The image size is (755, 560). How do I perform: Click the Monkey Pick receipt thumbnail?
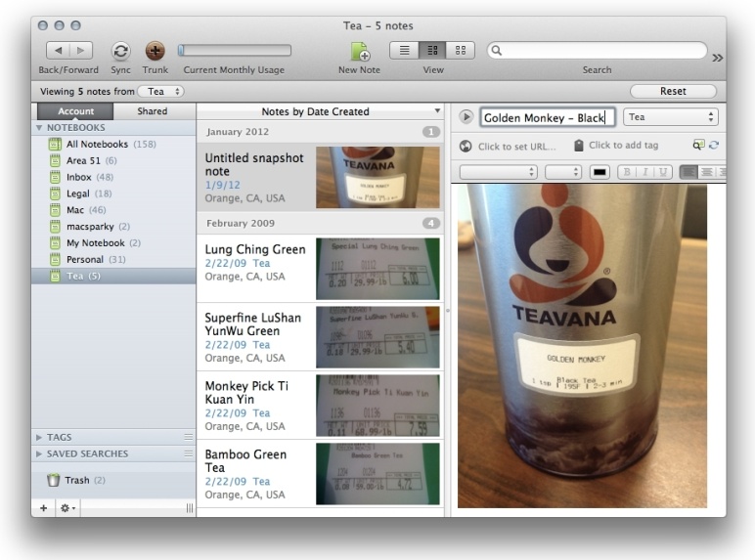[377, 405]
